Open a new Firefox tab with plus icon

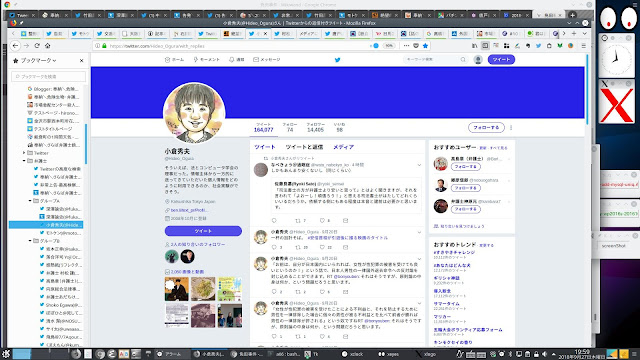574,33
